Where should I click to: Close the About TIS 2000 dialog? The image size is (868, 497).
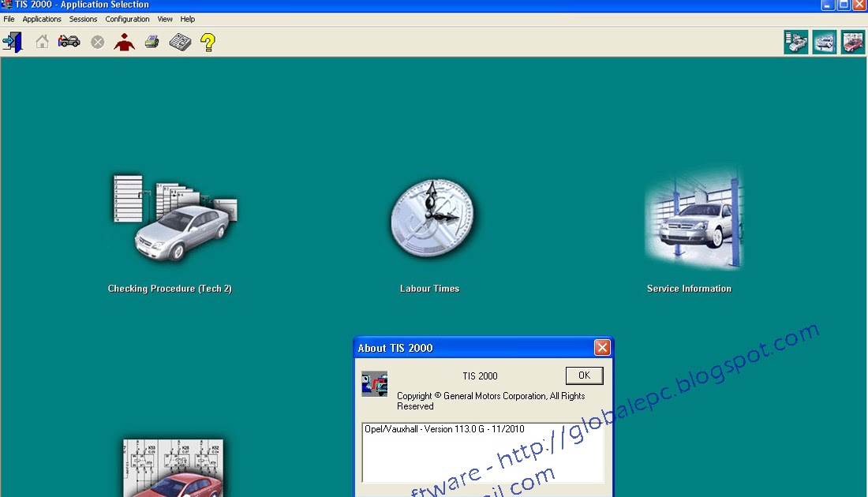click(602, 348)
